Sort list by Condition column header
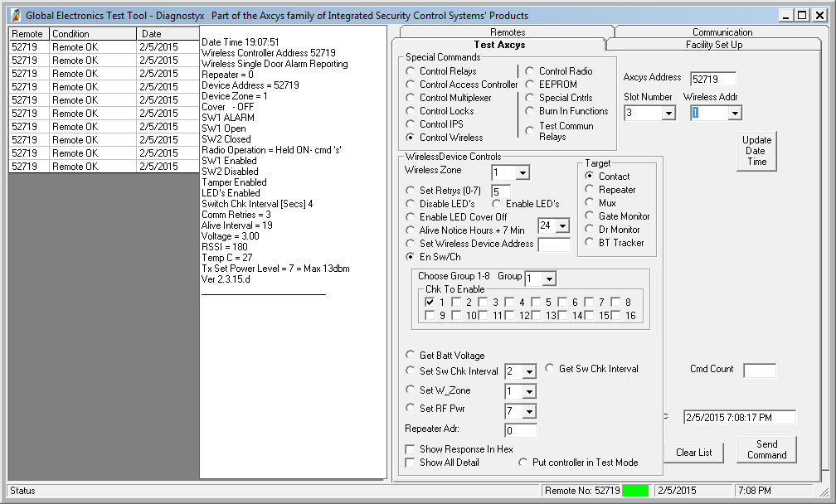 point(93,33)
